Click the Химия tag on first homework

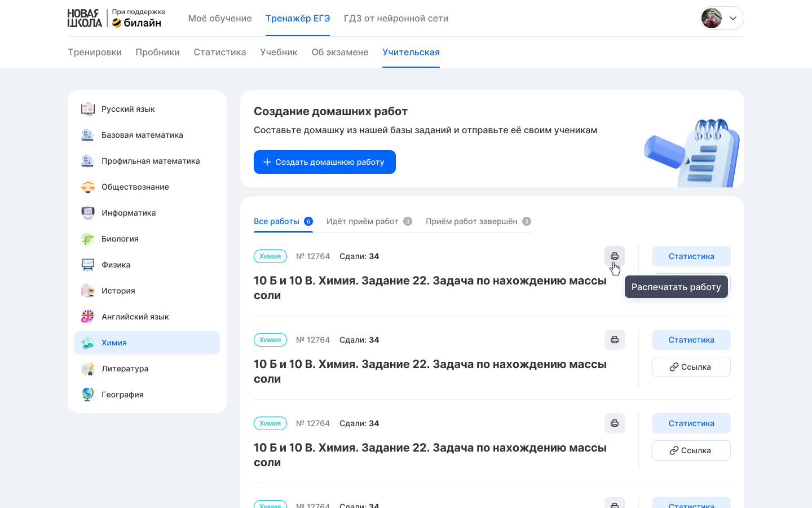pos(270,256)
